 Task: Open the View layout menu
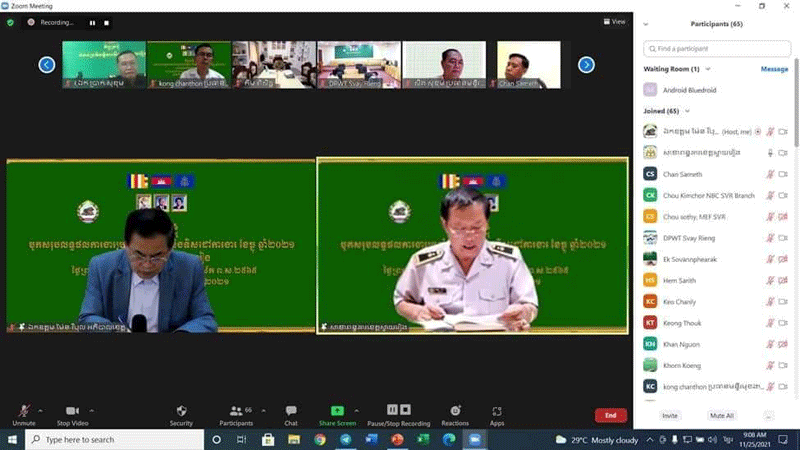pyautogui.click(x=614, y=21)
